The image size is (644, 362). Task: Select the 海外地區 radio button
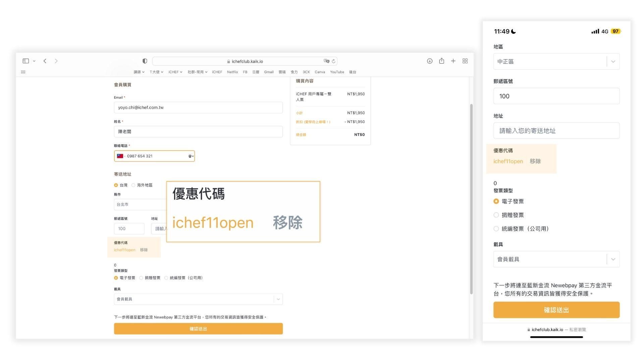(133, 185)
